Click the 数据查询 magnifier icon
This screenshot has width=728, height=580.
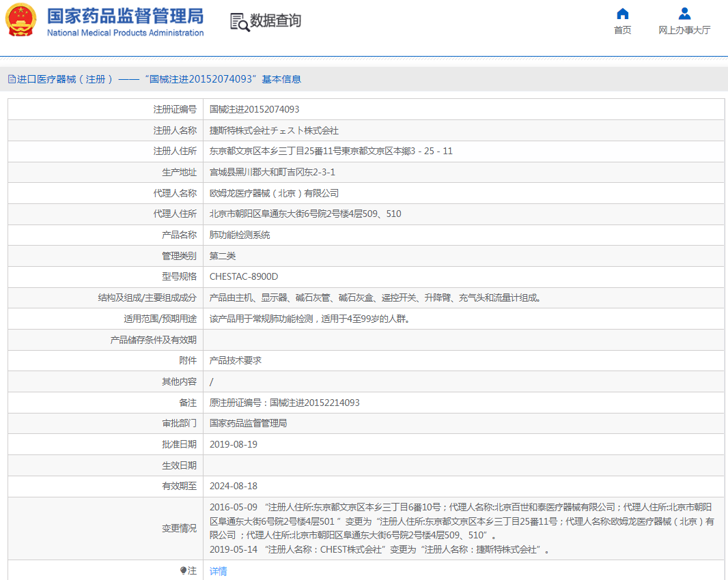pos(240,22)
